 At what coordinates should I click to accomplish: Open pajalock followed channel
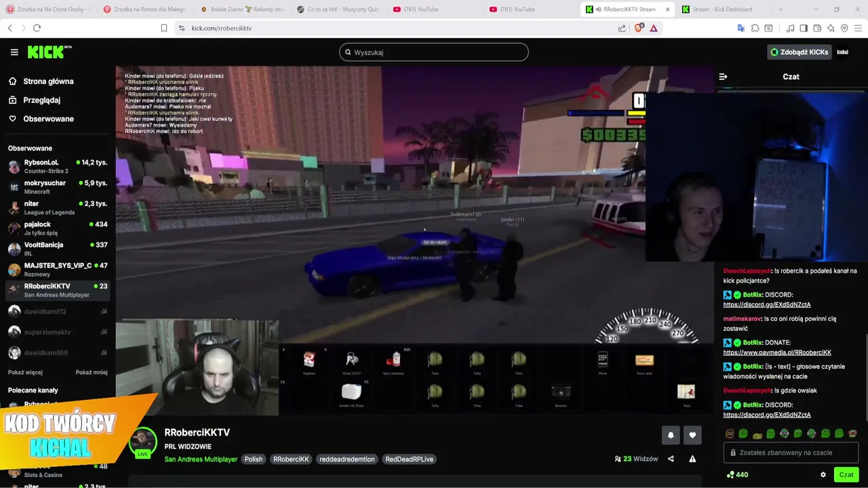click(x=58, y=228)
